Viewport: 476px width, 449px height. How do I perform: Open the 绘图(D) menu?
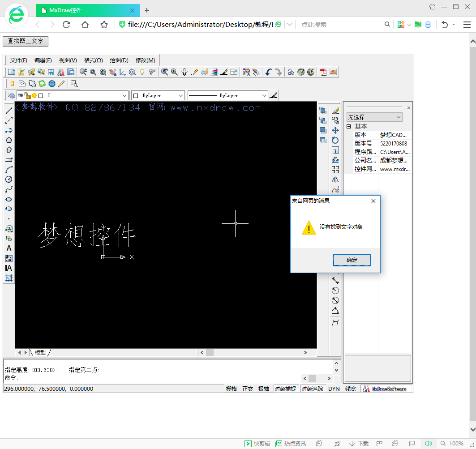pos(119,60)
